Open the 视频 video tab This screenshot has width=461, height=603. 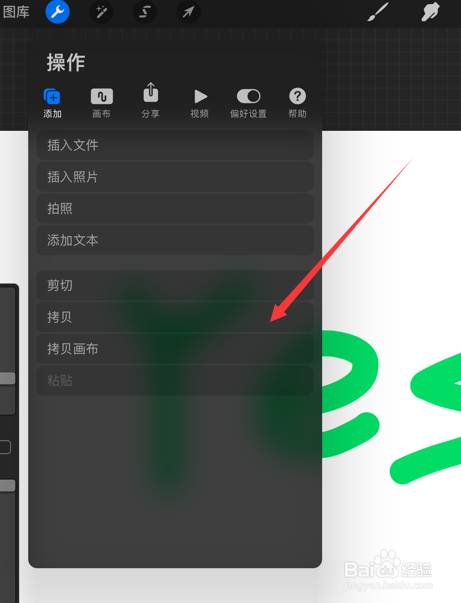click(200, 103)
